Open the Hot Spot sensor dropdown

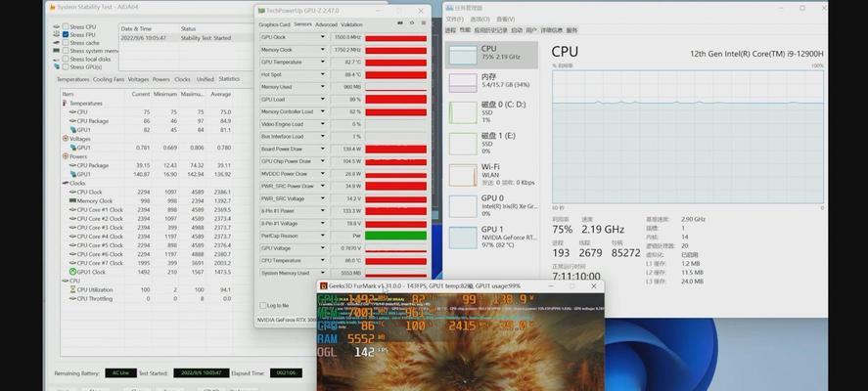pyautogui.click(x=323, y=74)
